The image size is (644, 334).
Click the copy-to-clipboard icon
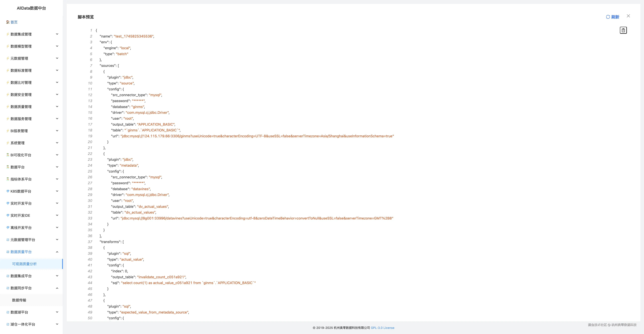click(623, 30)
